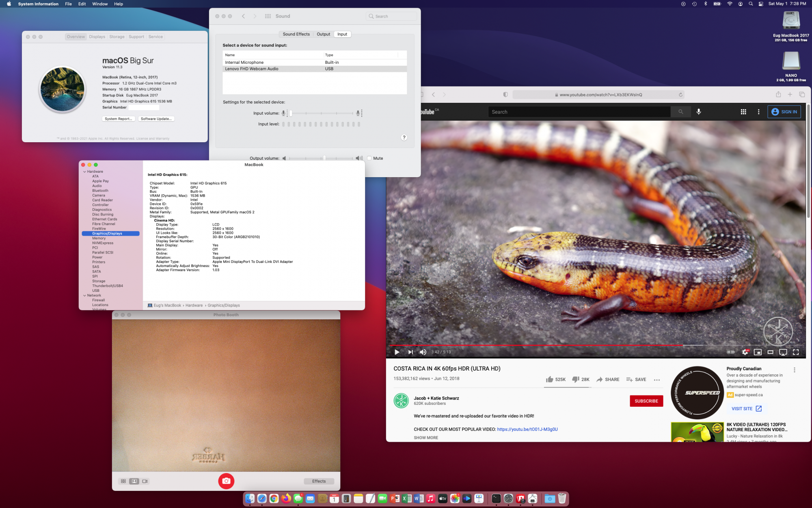This screenshot has width=812, height=508.
Task: Start a YouTube voice search with the microphone
Action: (699, 111)
